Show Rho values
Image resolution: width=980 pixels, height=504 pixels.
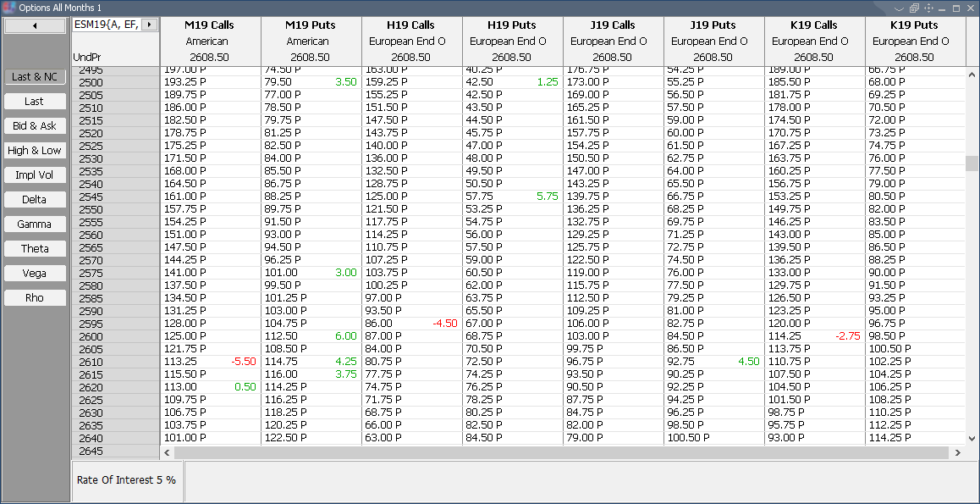pos(35,297)
